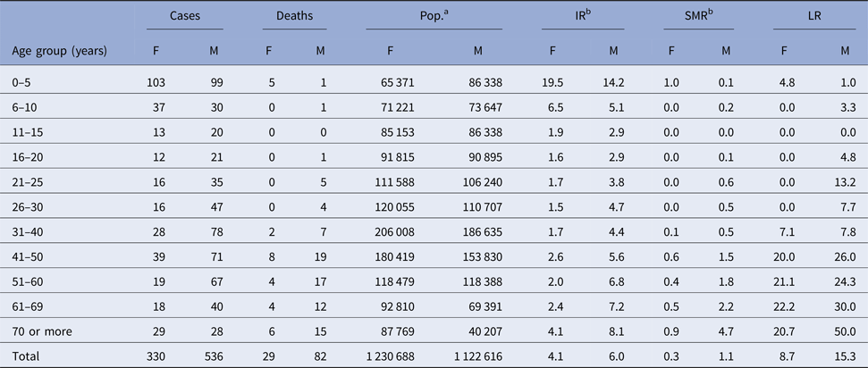Click the Age group (years) header
The height and width of the screenshot is (368, 868).
pos(60,51)
